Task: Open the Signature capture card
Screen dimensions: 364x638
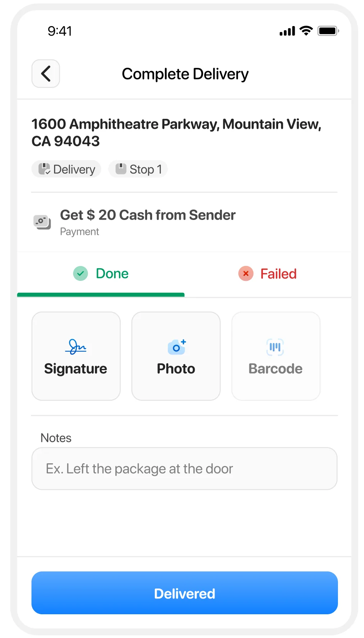Action: 76,356
